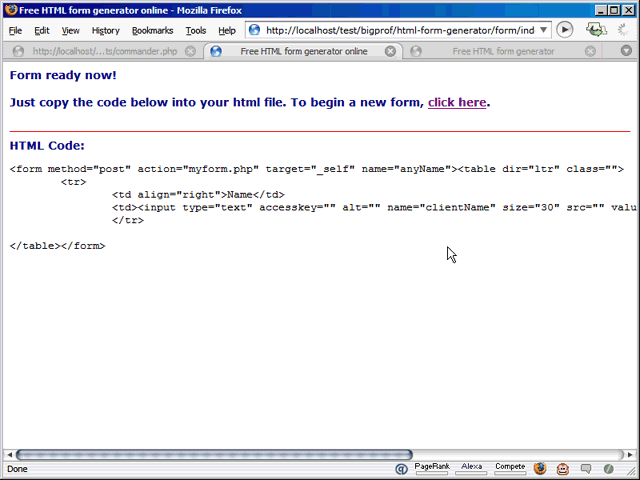Minimize the Firefox window

coord(600,10)
